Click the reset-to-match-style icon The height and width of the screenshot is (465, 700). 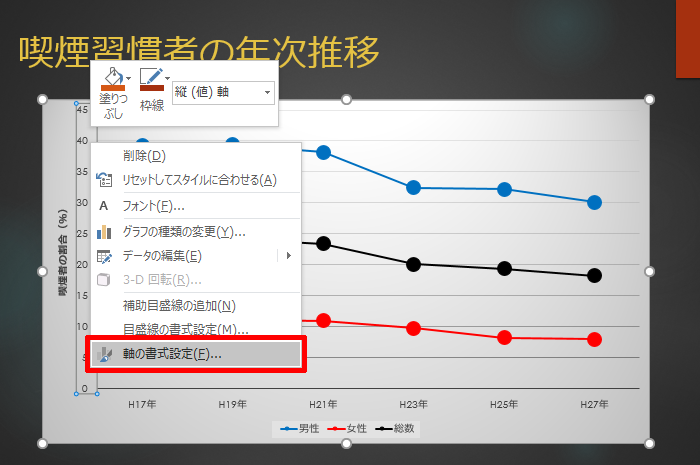tap(104, 180)
